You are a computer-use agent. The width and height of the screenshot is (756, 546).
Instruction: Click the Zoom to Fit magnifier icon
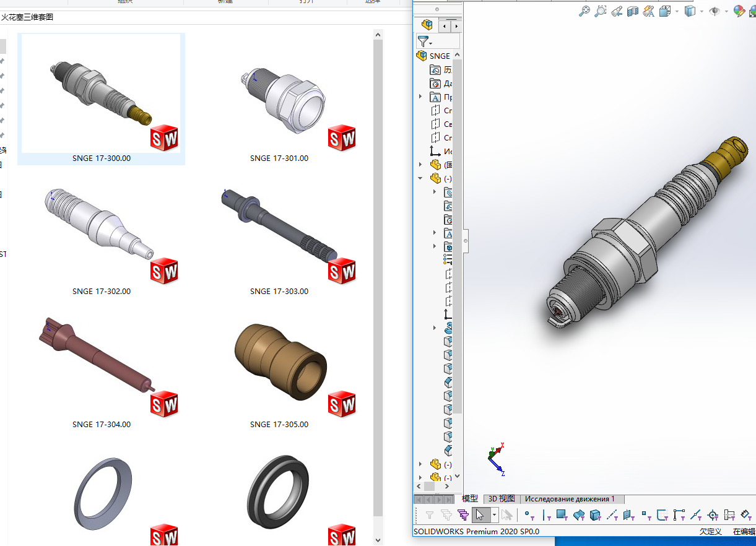click(584, 11)
